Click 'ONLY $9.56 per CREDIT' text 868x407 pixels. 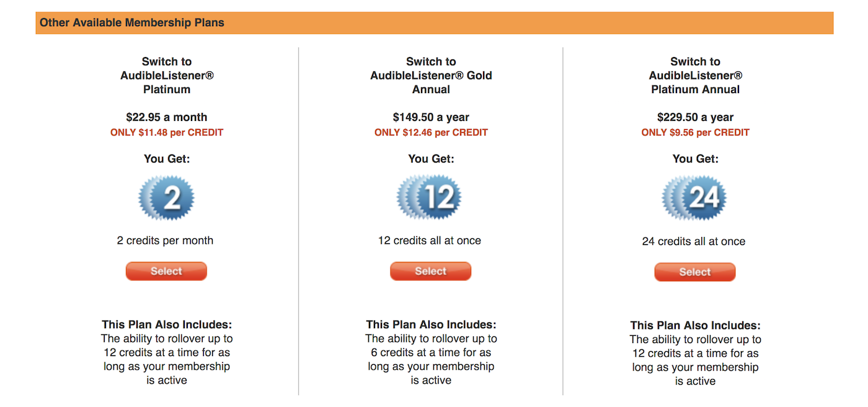695,132
